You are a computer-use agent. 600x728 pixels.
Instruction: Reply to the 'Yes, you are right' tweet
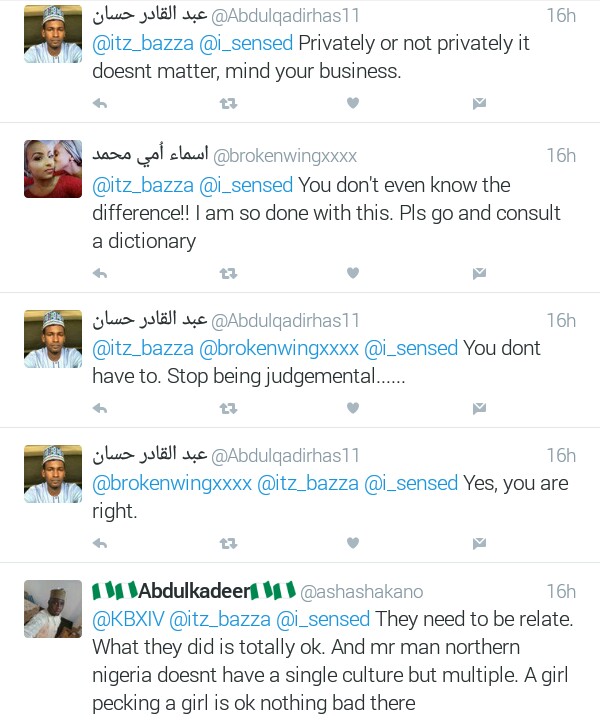pos(100,543)
